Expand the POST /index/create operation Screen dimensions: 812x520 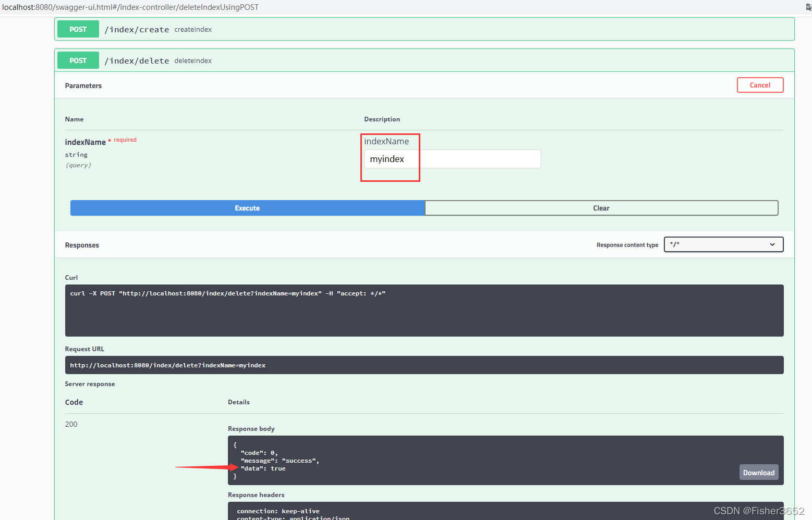click(x=424, y=29)
